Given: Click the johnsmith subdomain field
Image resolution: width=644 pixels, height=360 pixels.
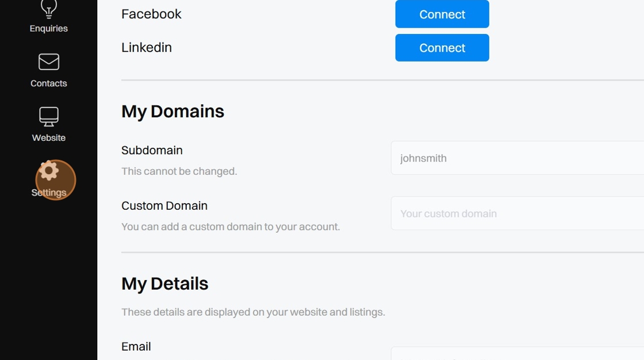Looking at the screenshot, I should tap(517, 158).
